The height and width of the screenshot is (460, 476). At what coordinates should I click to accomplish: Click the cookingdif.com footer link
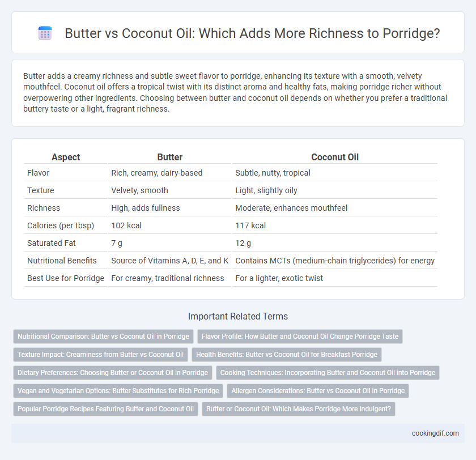pos(435,433)
